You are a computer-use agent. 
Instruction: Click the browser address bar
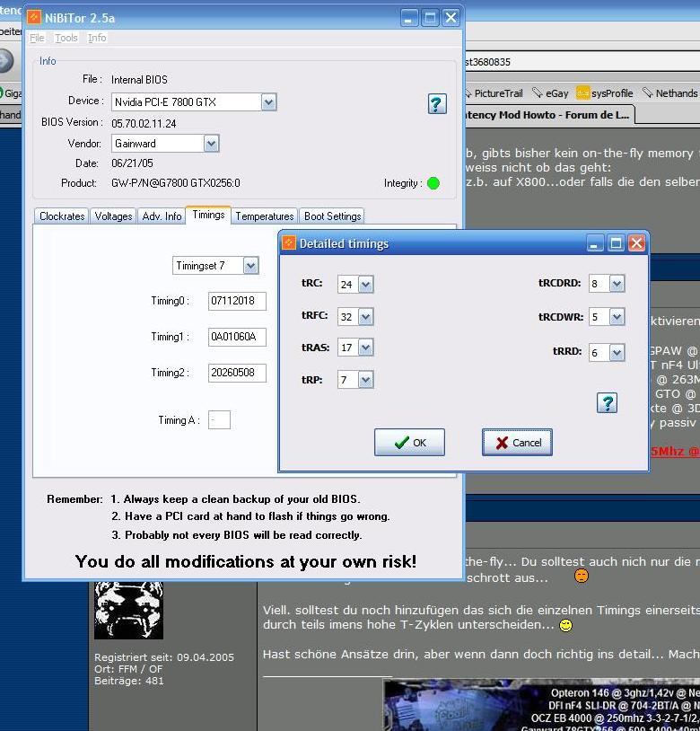[582, 62]
